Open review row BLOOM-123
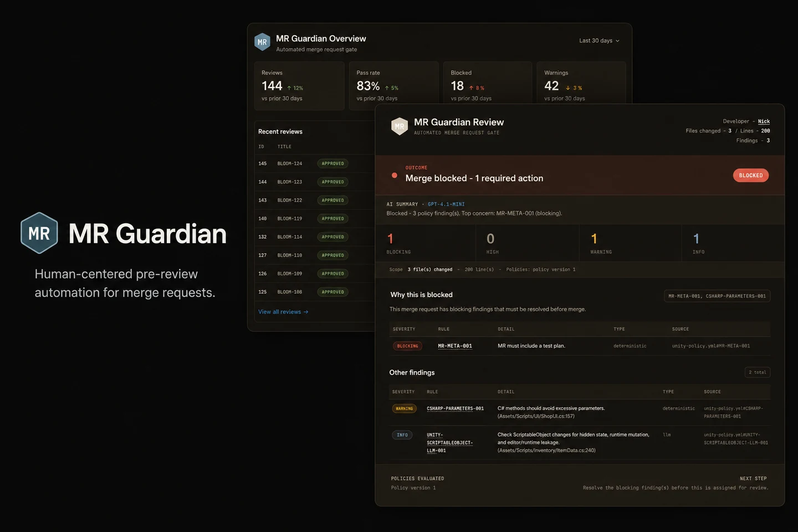Screen dimensions: 798x532 (x=315, y=182)
